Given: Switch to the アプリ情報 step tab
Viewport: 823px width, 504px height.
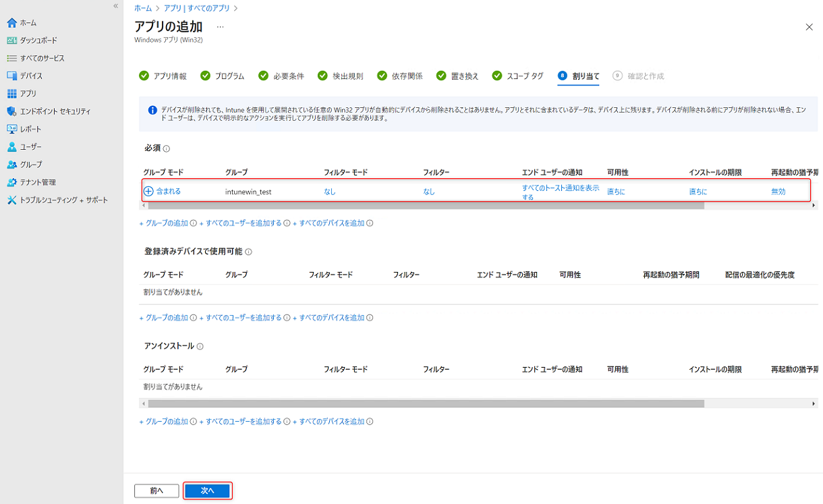Looking at the screenshot, I should [163, 76].
